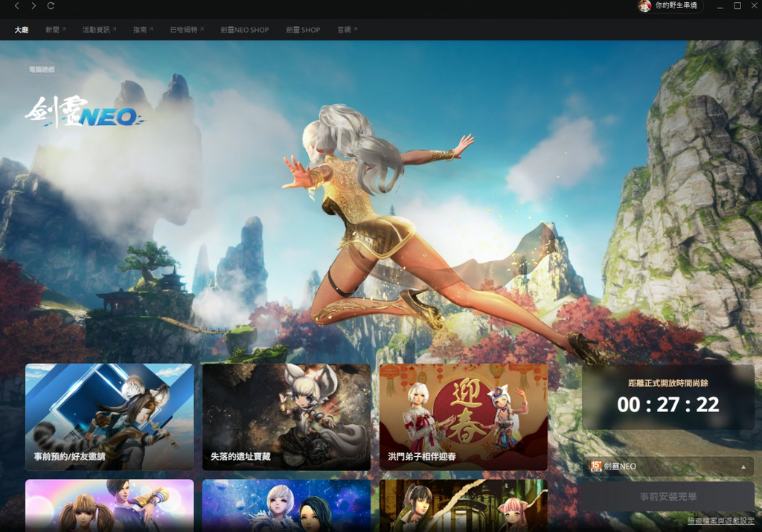Reload the launcher page
Screen dimensions: 762x532
[x=51, y=6]
